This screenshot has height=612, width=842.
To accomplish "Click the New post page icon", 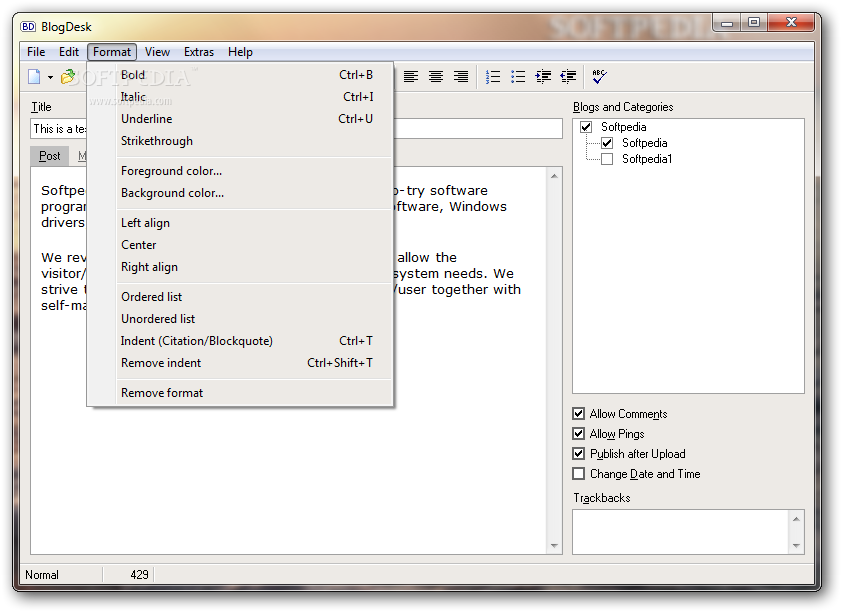I will click(x=34, y=77).
